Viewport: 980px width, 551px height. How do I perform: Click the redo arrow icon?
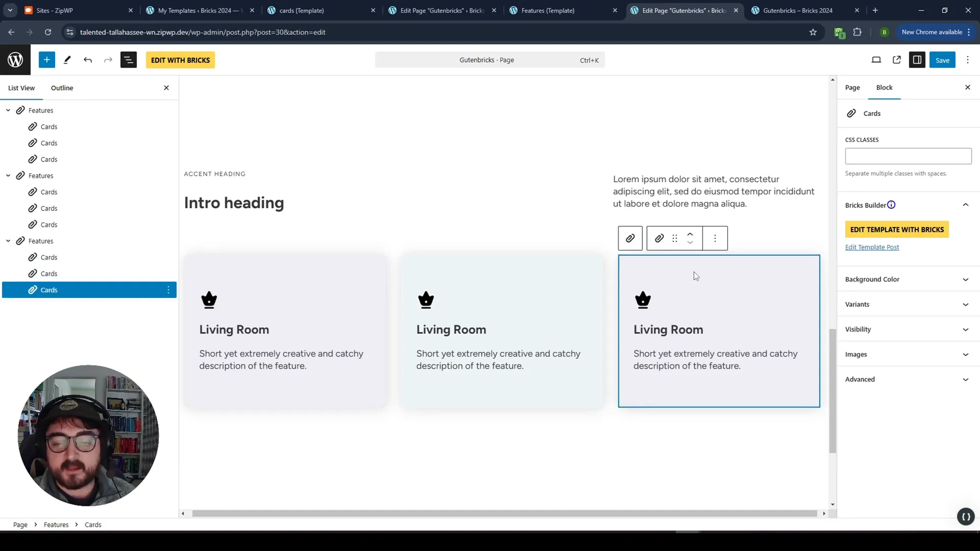click(x=108, y=60)
